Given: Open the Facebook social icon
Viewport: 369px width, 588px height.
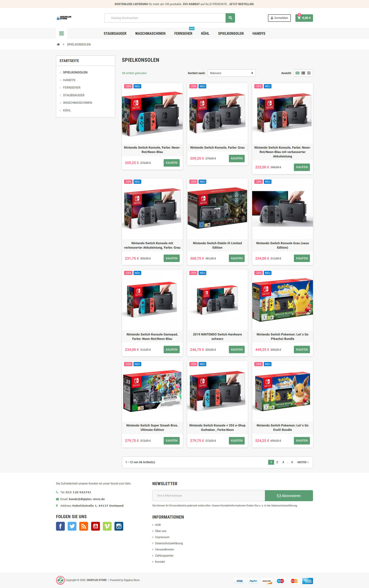Looking at the screenshot, I should pos(60,526).
